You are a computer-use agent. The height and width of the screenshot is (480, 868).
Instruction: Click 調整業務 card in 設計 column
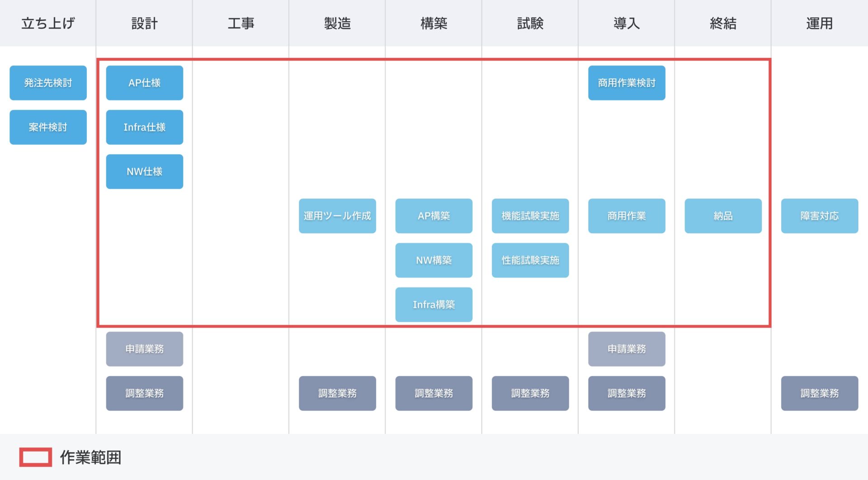145,393
